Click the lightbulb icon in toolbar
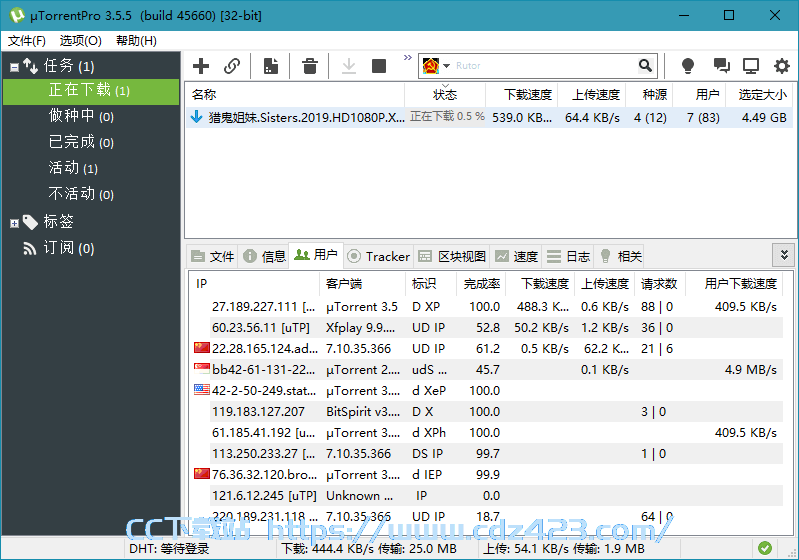 coord(688,66)
